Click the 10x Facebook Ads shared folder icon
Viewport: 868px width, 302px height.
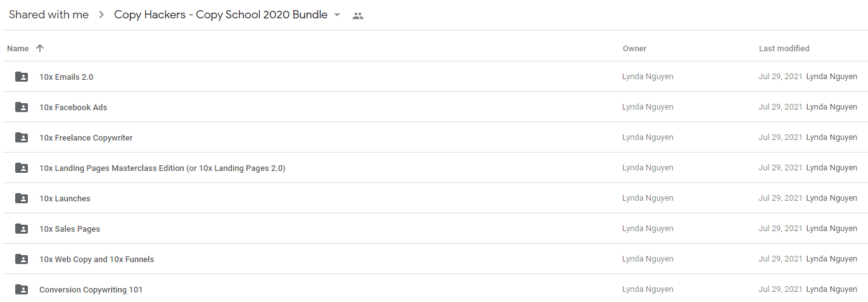(22, 107)
